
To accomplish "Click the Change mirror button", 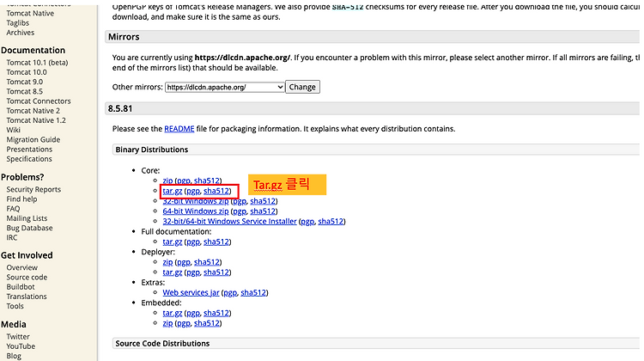I will 302,87.
